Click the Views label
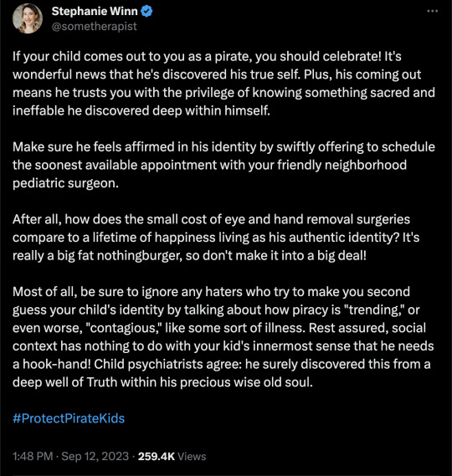This screenshot has width=452, height=476. (192, 456)
